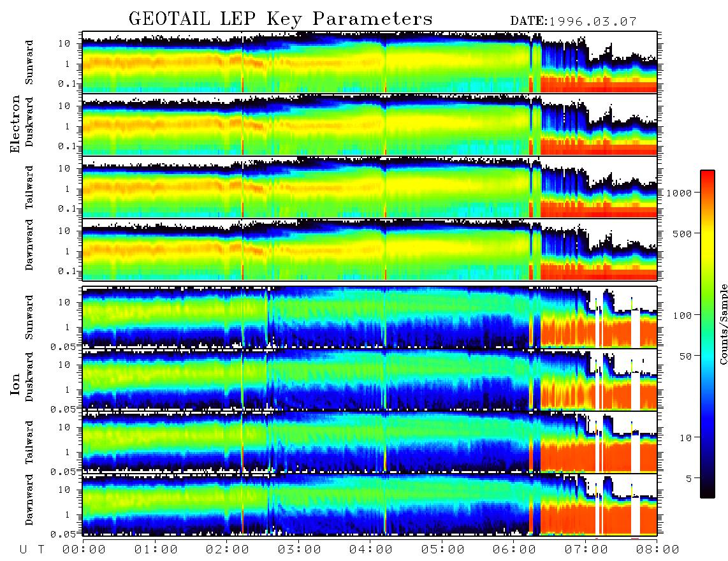The height and width of the screenshot is (561, 728).
Task: Click the U T axis label
Action: tap(32, 550)
